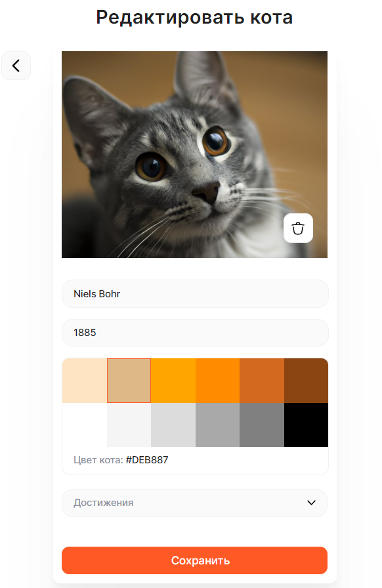The image size is (382, 588).
Task: Select the currently highlighted tan color swatch
Action: [129, 380]
